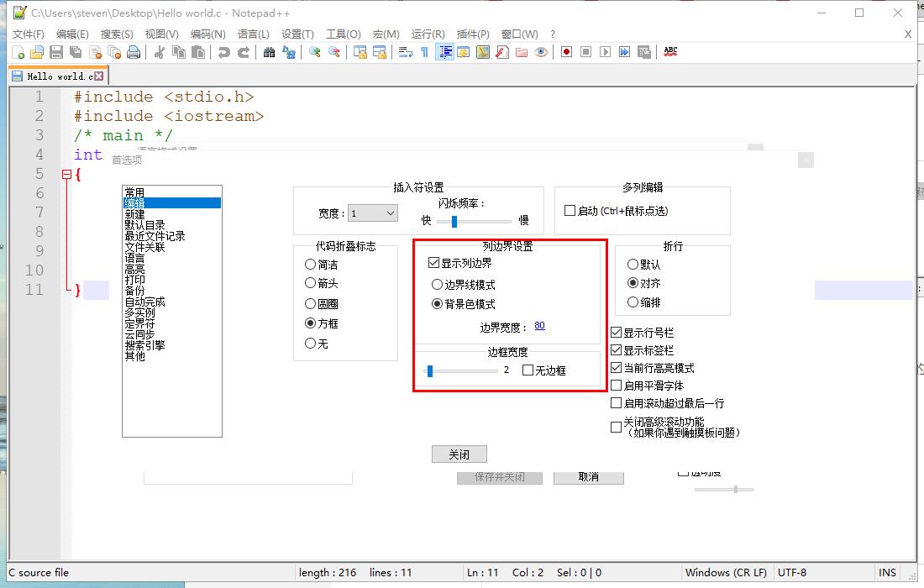Open the 宽度 dropdown in 插入符设置
Viewport: 924px width, 588px height.
point(391,213)
